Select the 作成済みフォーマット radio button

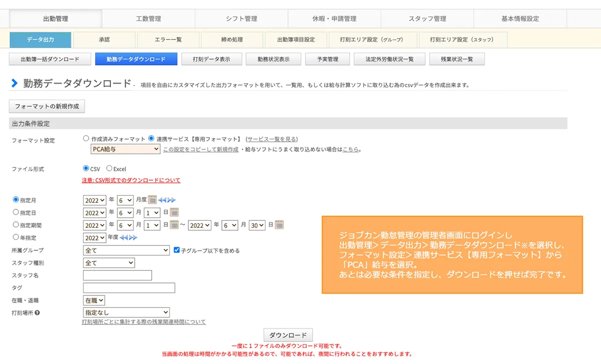coord(86,139)
